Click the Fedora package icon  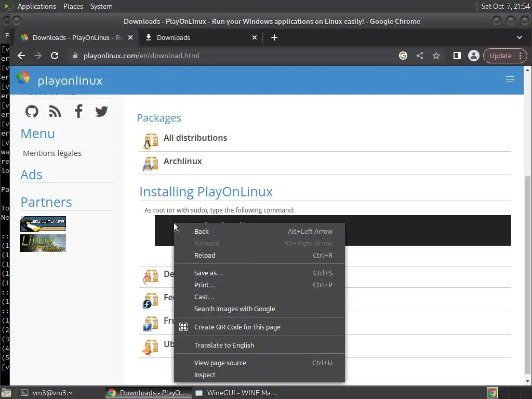[151, 300]
